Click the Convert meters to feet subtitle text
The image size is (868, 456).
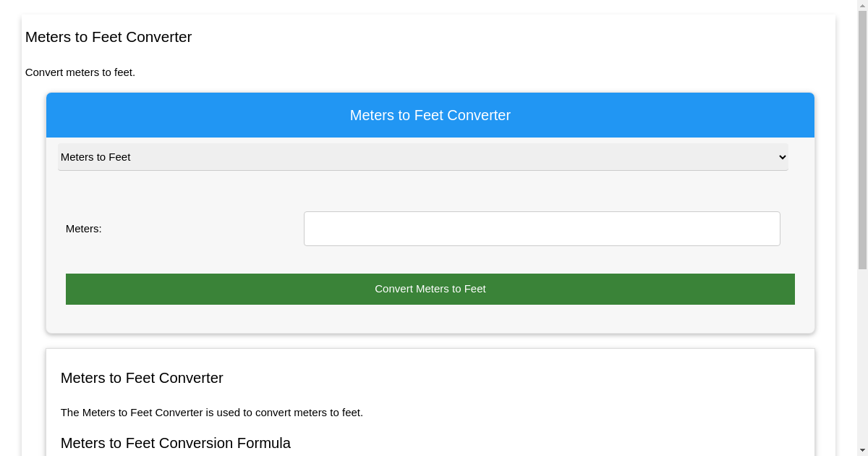coord(80,72)
